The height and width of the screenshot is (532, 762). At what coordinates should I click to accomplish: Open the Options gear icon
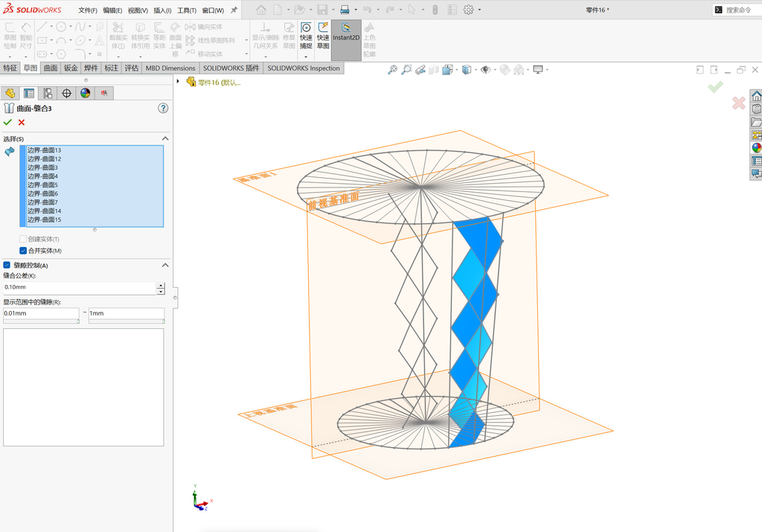(469, 10)
